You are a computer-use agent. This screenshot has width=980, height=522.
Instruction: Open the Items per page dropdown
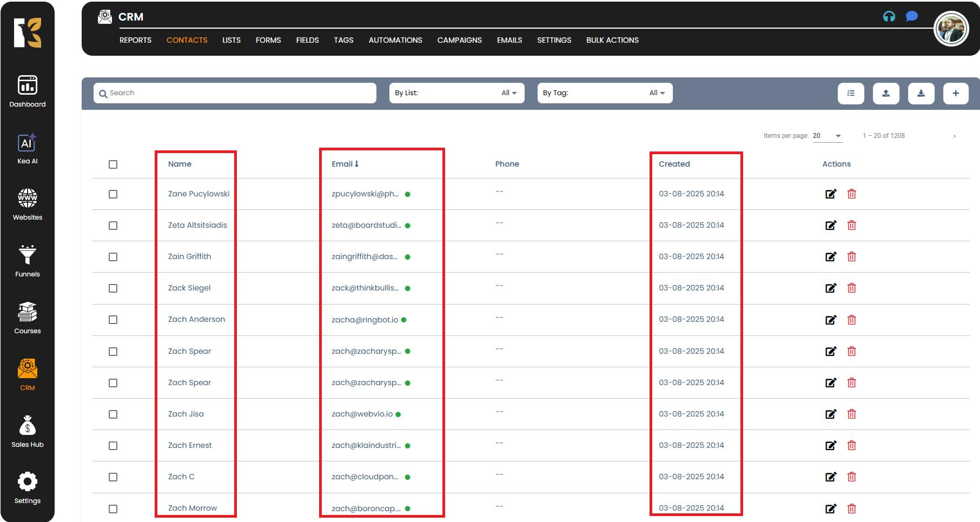[x=827, y=136]
